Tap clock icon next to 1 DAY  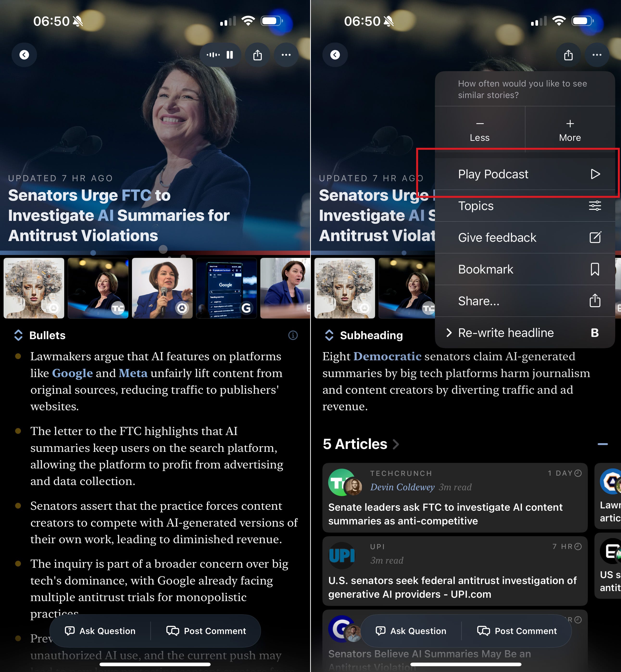pos(578,473)
